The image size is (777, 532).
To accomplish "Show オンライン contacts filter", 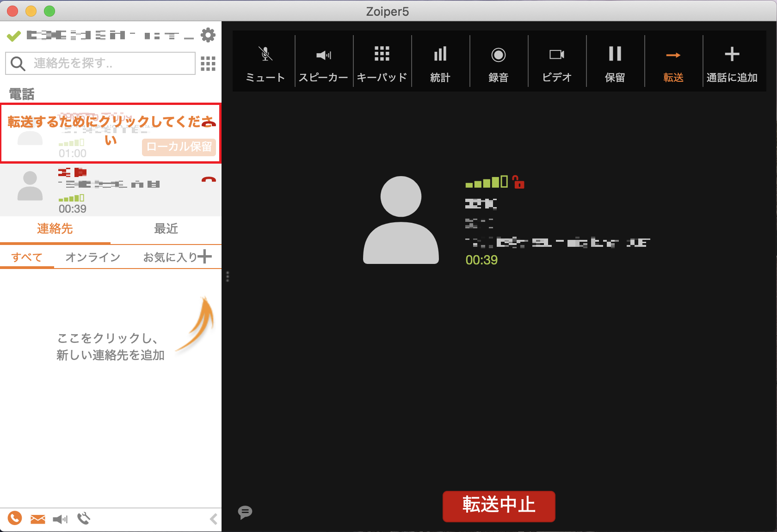I will pos(93,257).
